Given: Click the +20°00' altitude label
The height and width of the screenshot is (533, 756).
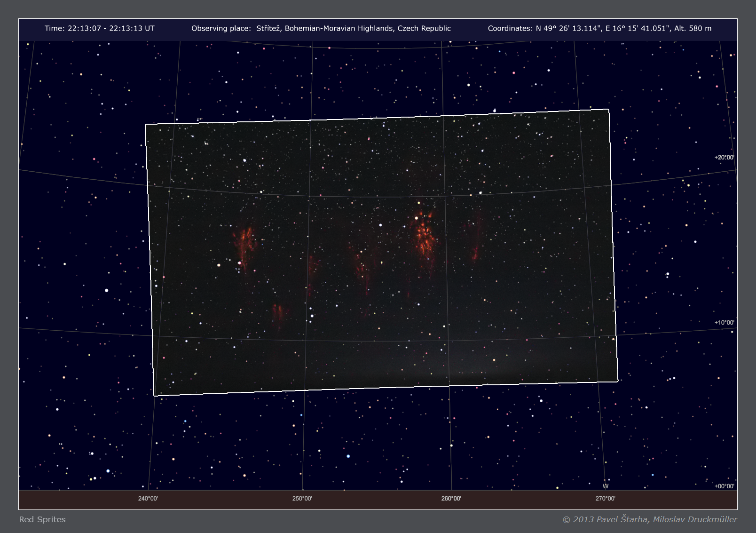Looking at the screenshot, I should [724, 158].
